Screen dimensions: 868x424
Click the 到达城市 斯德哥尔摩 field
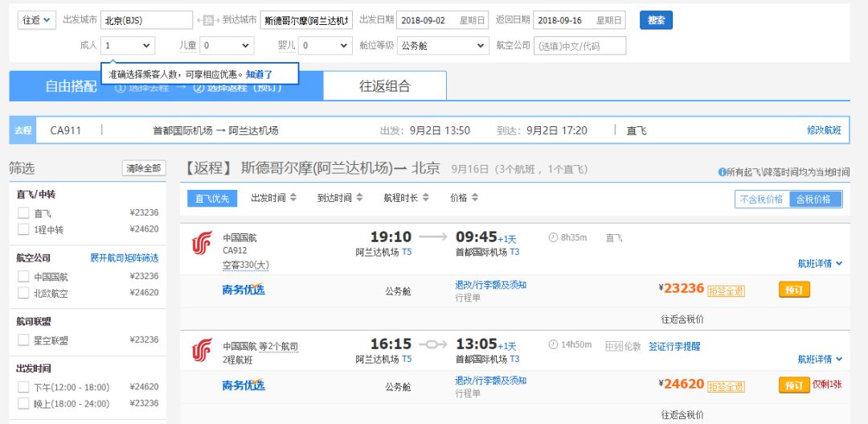306,20
